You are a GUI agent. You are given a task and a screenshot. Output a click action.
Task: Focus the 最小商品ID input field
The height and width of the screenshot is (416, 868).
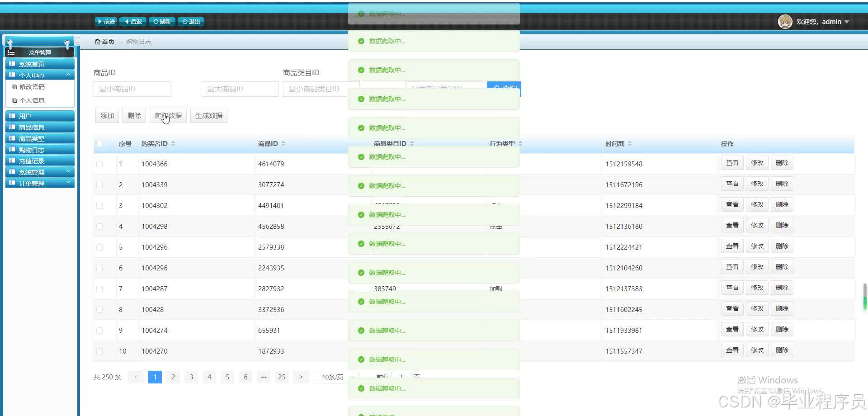click(132, 89)
